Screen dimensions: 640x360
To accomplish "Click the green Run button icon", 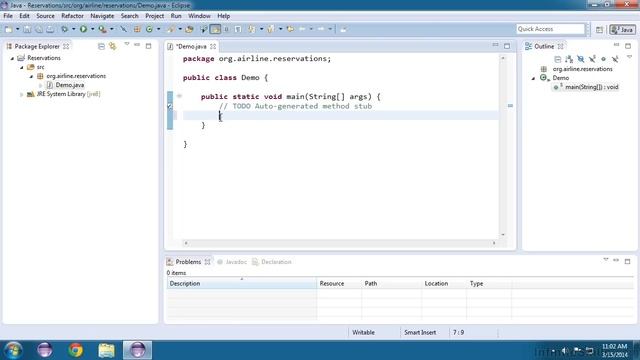I will coord(83,29).
